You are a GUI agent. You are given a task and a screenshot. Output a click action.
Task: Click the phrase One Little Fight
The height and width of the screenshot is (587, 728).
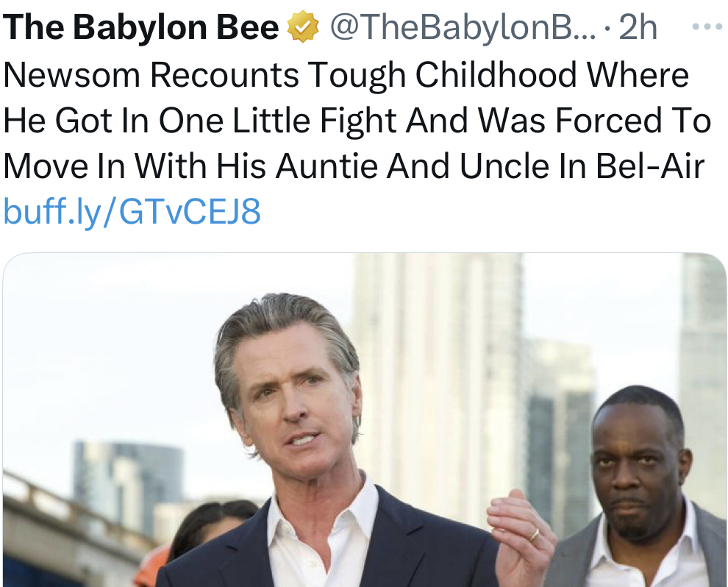click(278, 121)
